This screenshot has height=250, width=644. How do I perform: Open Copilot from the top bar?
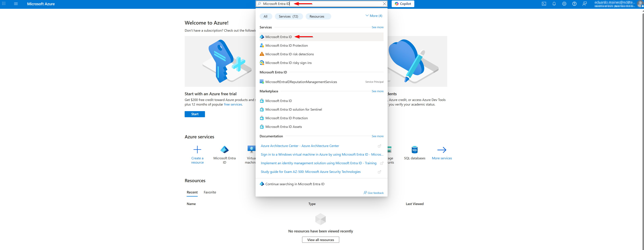(x=403, y=4)
